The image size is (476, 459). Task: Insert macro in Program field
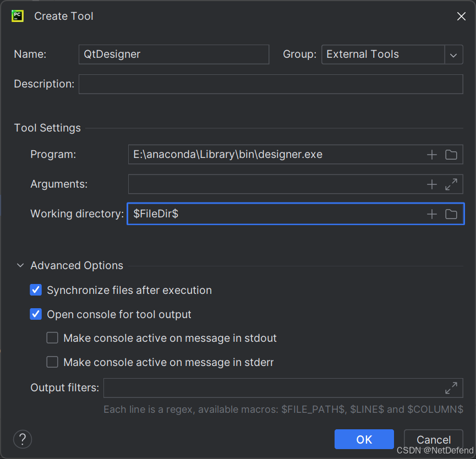coord(431,155)
